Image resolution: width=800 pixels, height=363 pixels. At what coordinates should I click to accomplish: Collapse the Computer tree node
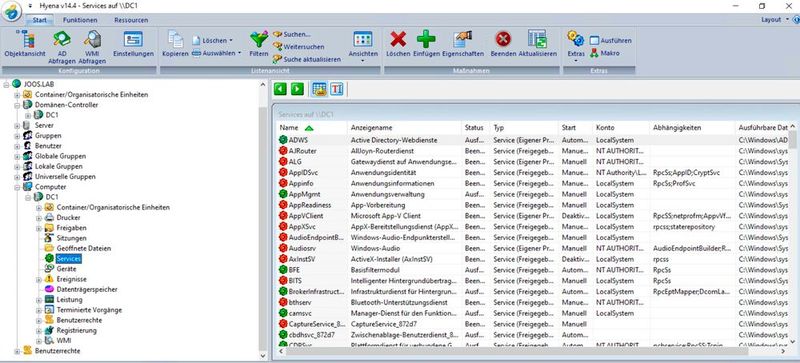pos(17,187)
